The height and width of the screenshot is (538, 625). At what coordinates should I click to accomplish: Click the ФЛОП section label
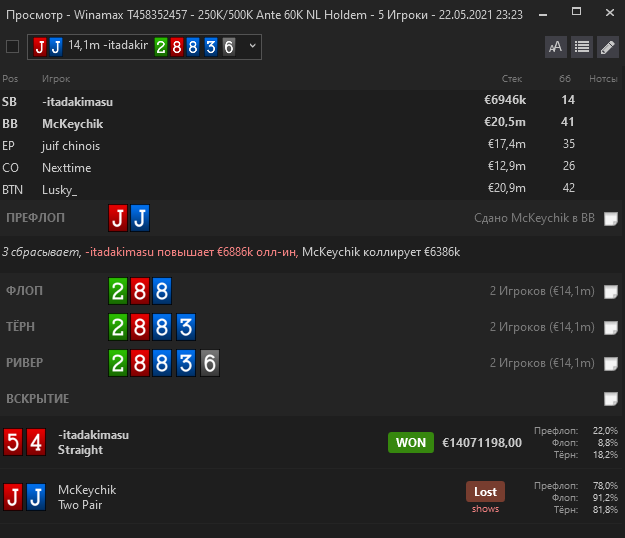coord(24,291)
